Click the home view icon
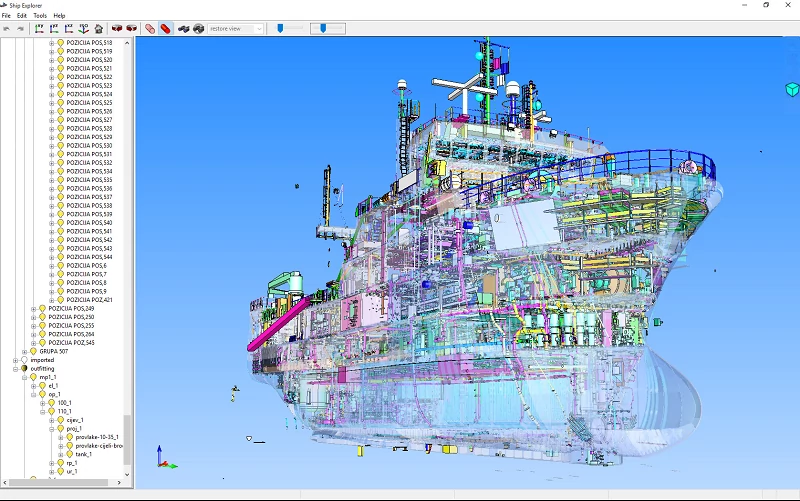 99,29
